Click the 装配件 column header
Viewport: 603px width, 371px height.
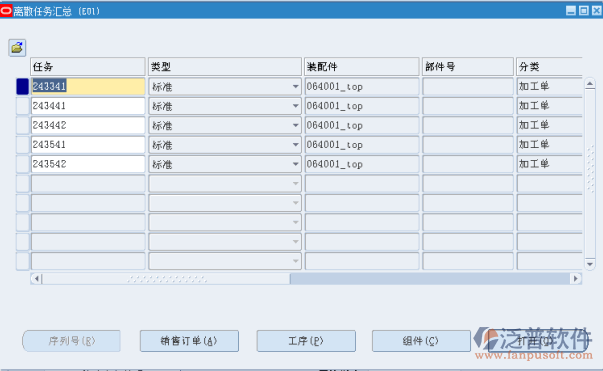point(361,67)
